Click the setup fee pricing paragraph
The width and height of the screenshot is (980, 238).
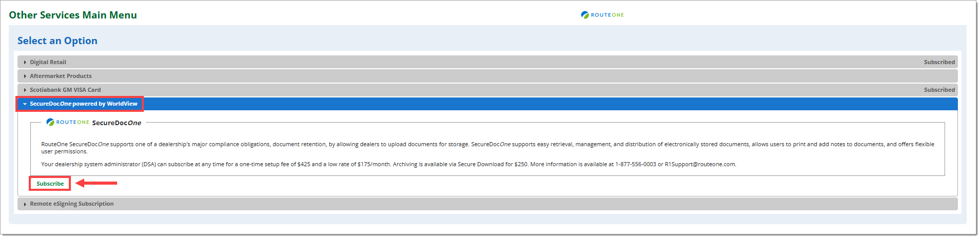point(389,164)
